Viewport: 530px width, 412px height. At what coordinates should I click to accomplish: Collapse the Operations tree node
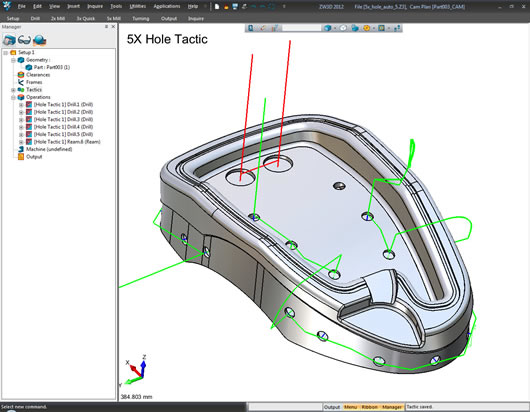coord(13,97)
